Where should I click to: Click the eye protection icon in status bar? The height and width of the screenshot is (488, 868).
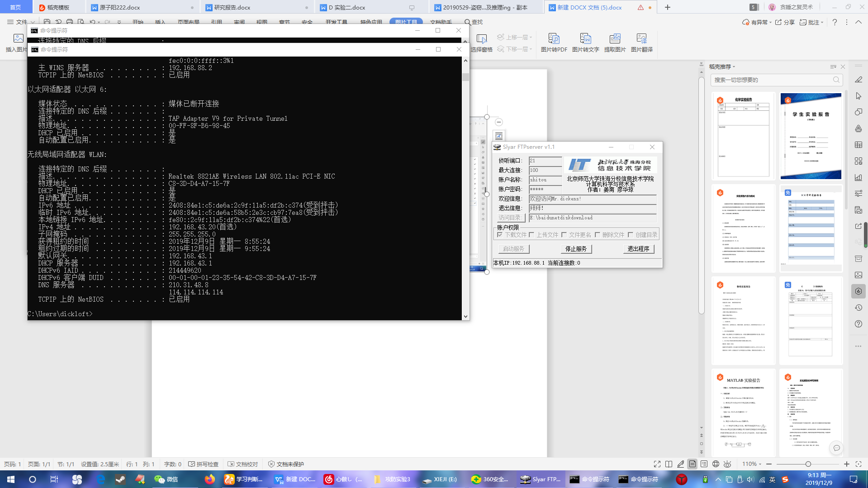(x=727, y=464)
